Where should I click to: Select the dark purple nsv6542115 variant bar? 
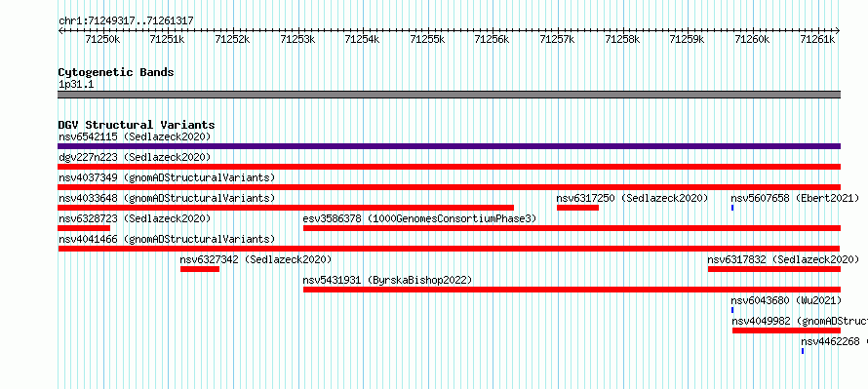[x=449, y=146]
